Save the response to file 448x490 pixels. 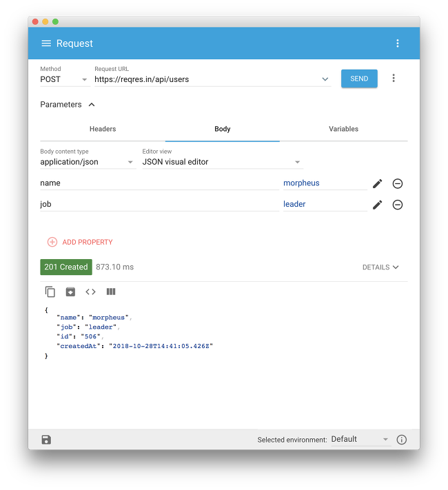[70, 292]
